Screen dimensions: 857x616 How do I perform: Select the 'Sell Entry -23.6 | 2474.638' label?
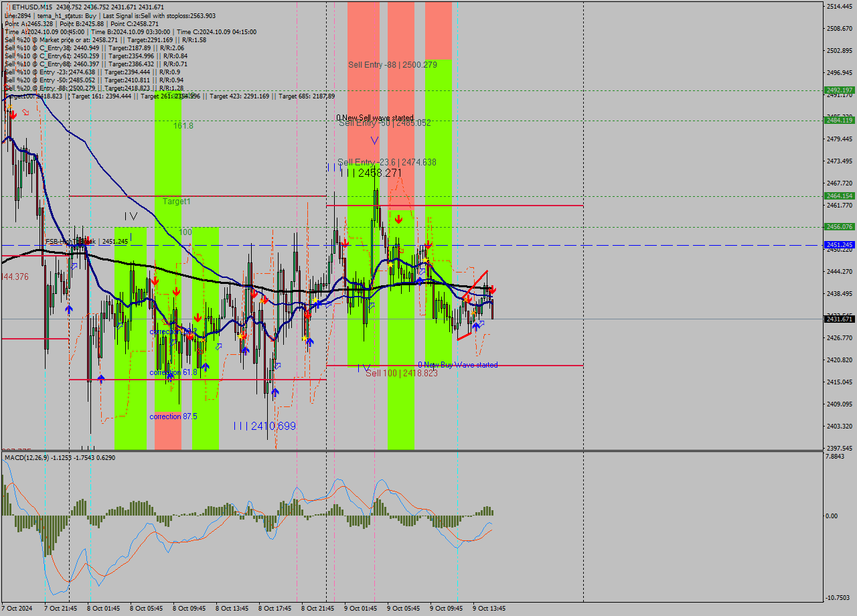click(x=387, y=162)
